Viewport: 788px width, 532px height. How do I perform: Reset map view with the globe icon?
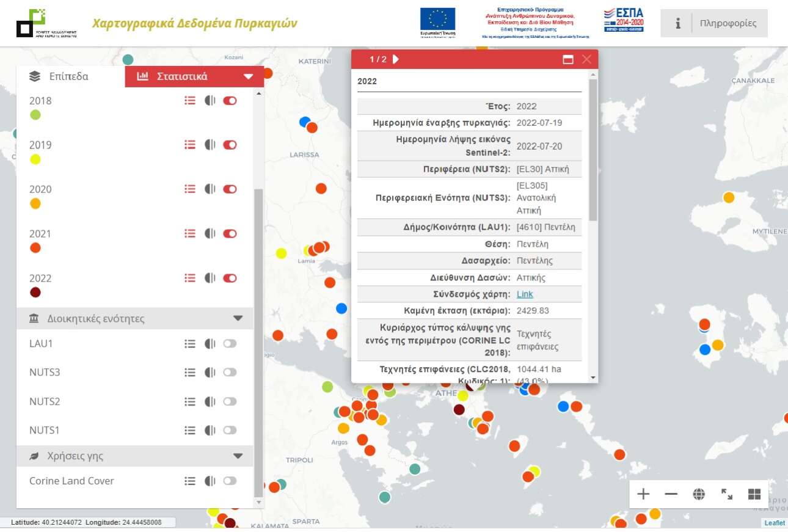[698, 494]
